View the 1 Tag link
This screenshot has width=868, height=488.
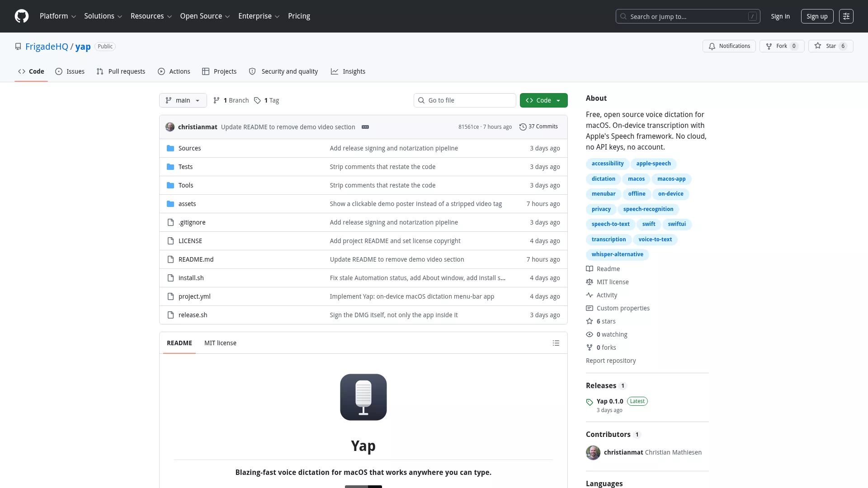(266, 100)
